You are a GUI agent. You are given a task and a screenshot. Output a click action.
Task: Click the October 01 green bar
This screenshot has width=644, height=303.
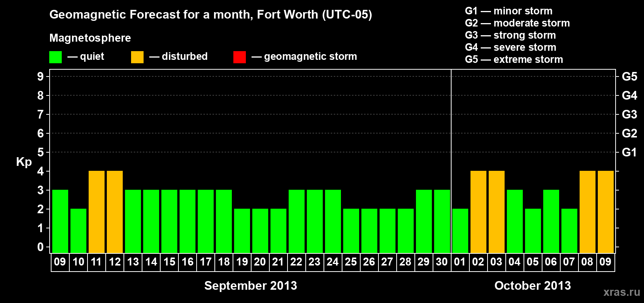click(460, 231)
